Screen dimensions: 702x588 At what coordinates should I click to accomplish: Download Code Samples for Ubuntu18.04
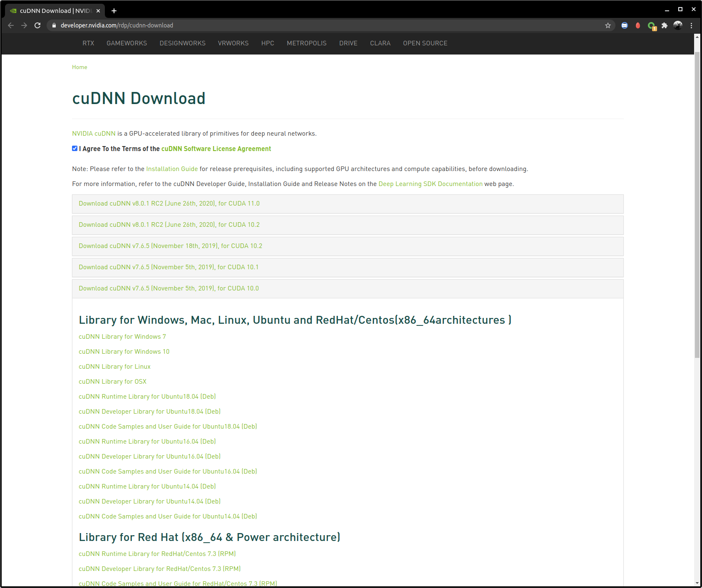click(x=168, y=427)
